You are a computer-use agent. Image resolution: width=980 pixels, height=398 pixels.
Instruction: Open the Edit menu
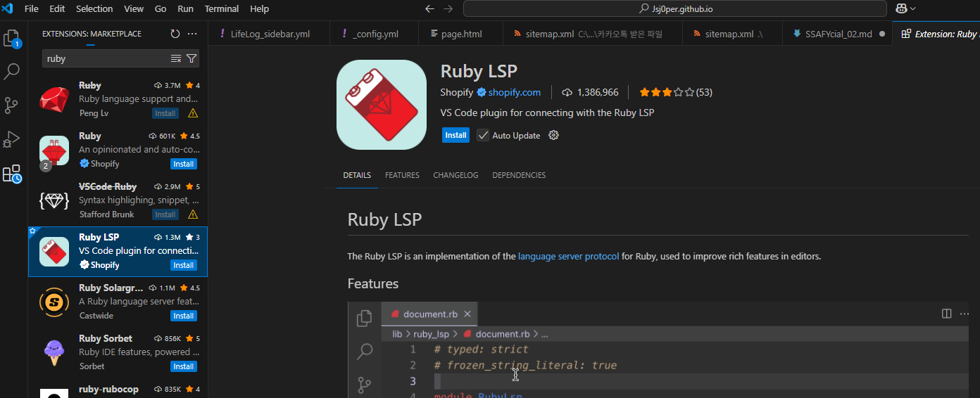tap(57, 9)
